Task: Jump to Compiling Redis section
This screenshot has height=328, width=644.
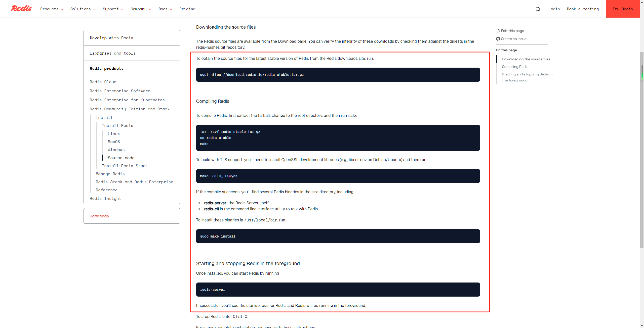Action: (515, 67)
